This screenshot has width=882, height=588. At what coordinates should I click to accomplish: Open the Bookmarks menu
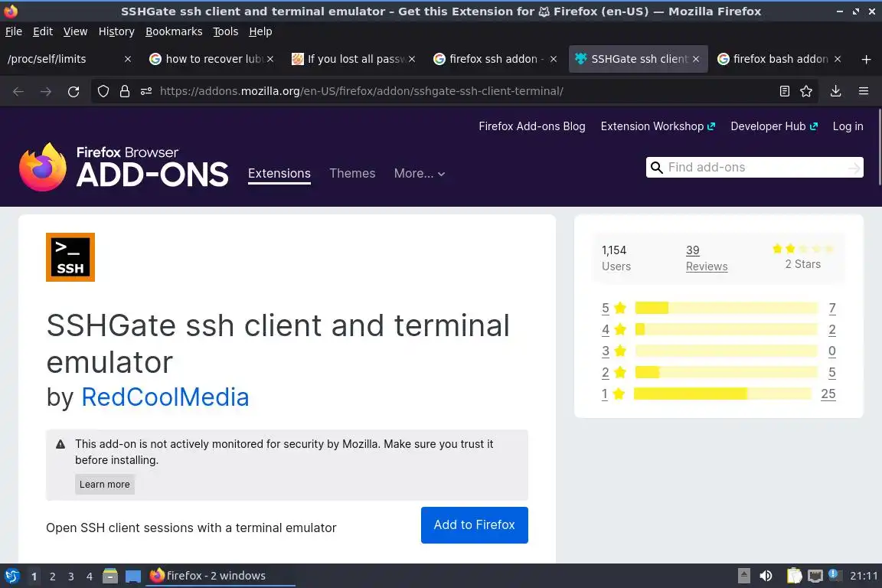tap(174, 31)
